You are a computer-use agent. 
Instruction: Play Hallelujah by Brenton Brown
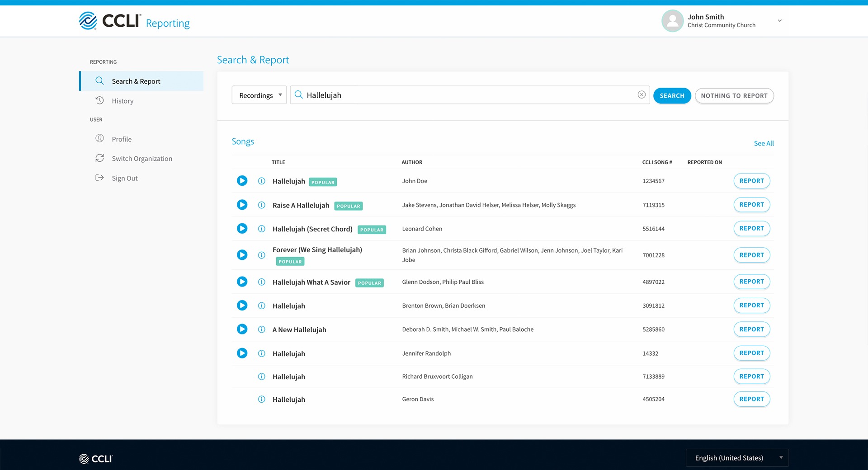242,305
